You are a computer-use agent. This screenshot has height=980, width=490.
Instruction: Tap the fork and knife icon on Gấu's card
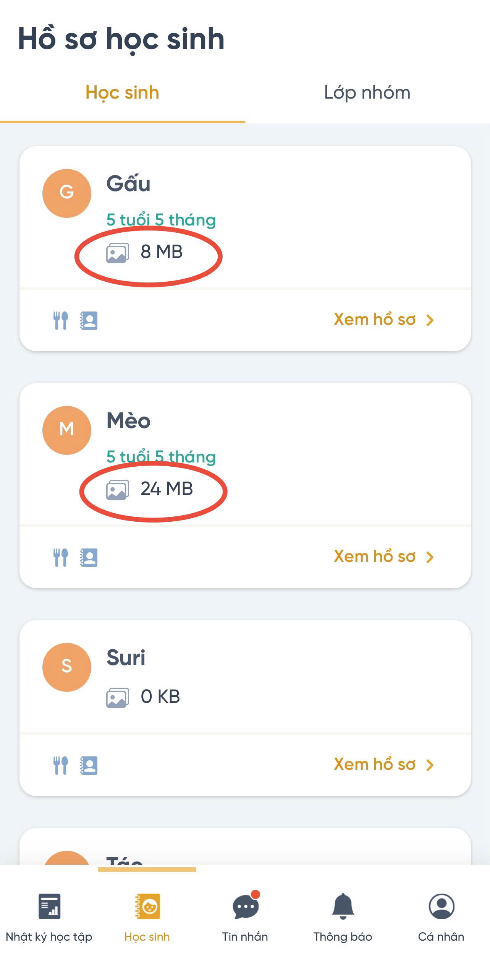pyautogui.click(x=60, y=320)
